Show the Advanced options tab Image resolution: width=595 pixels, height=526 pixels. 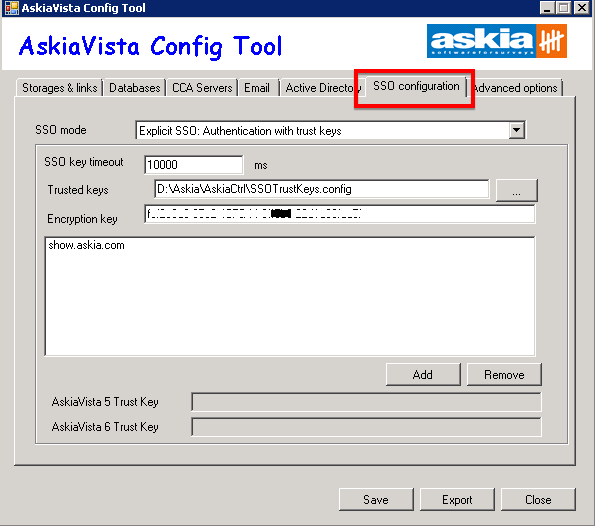pos(516,88)
